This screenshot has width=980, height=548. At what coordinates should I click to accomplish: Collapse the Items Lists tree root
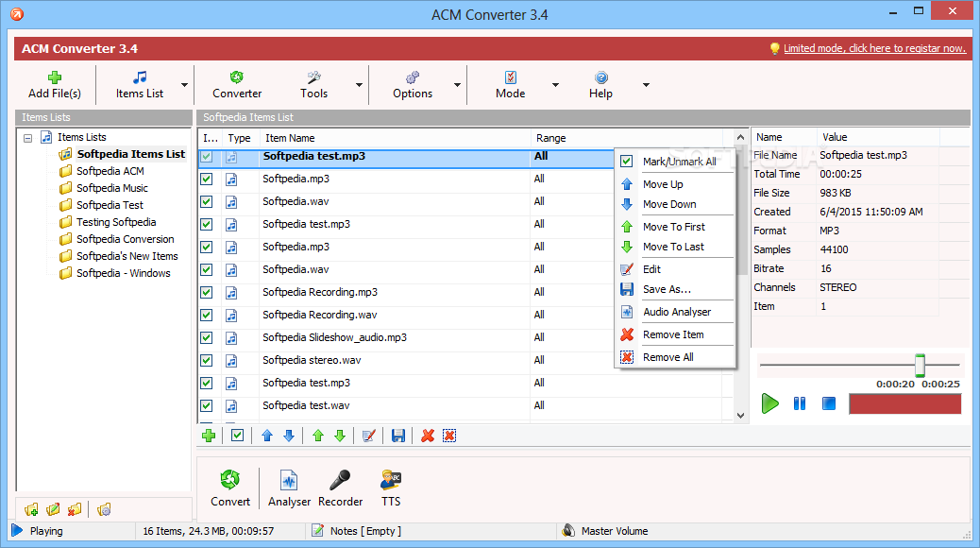(x=27, y=138)
